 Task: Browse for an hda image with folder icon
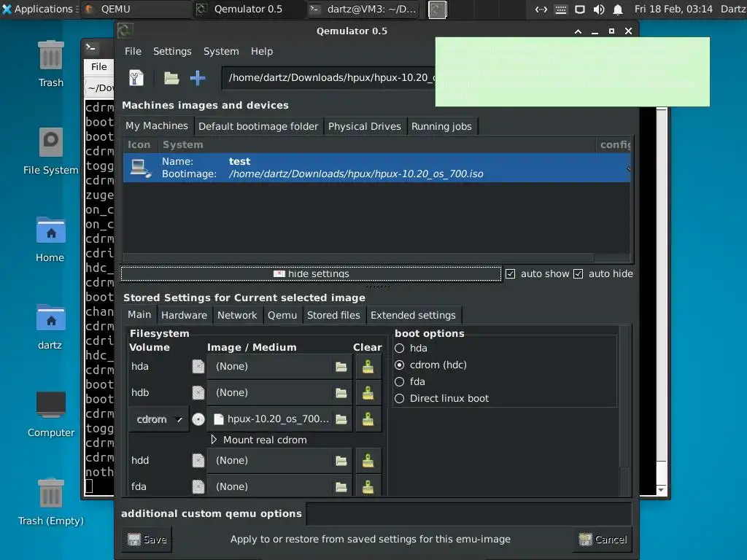pyautogui.click(x=341, y=367)
